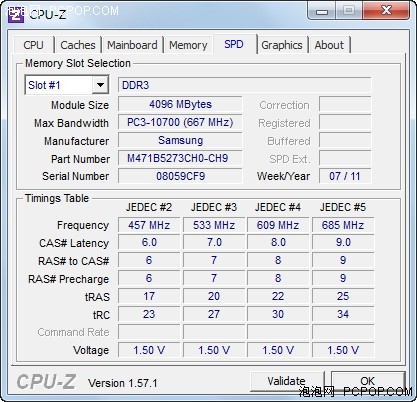Click the JEDEC #2 column header
This screenshot has height=402, width=417.
coord(149,207)
